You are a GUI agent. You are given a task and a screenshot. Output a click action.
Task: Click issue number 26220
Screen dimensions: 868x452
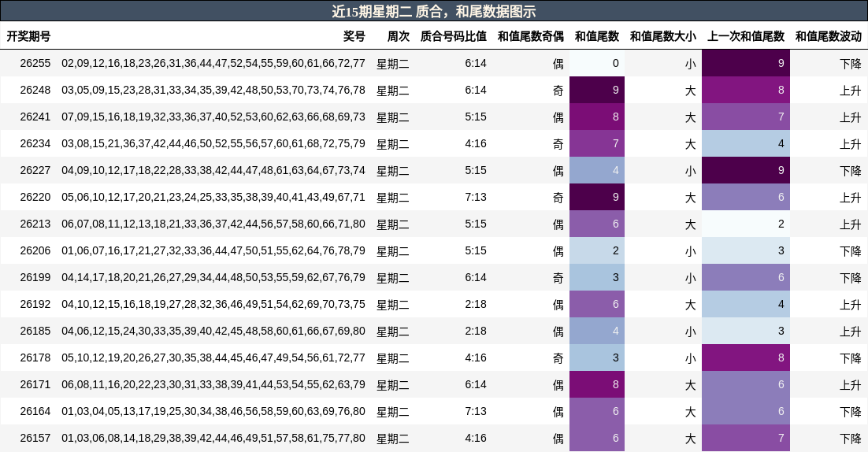coord(35,198)
